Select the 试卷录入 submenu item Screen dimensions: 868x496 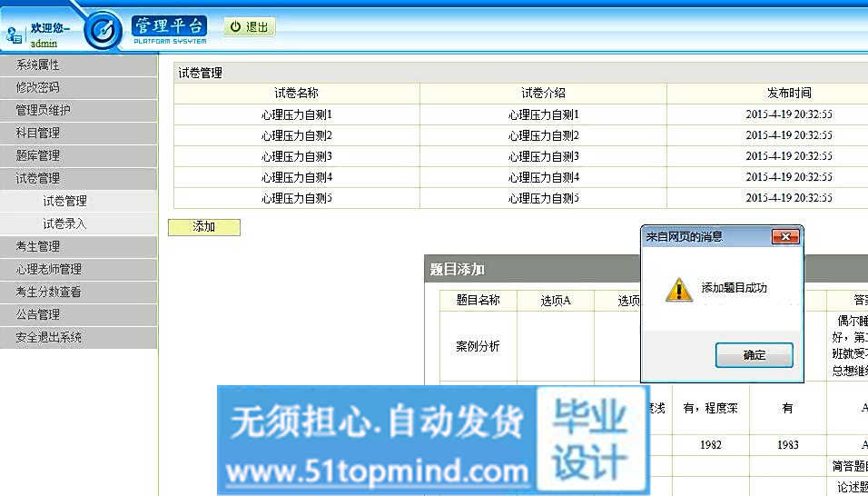[x=65, y=224]
